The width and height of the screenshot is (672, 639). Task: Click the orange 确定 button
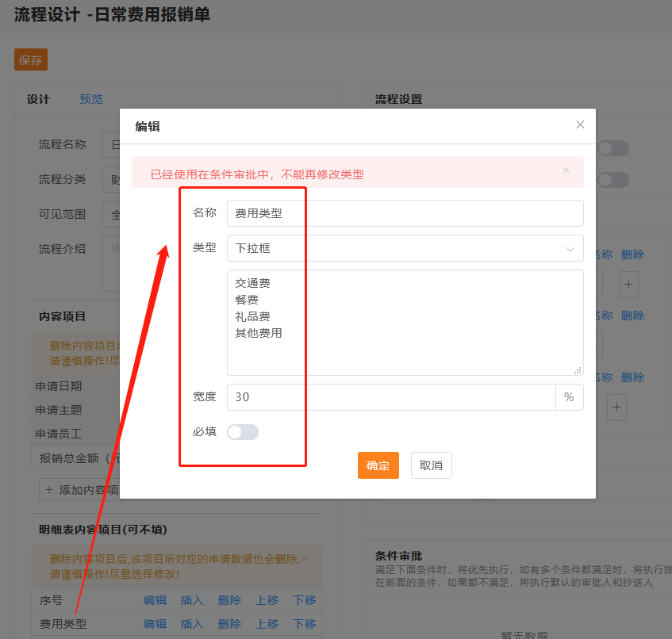pyautogui.click(x=378, y=465)
